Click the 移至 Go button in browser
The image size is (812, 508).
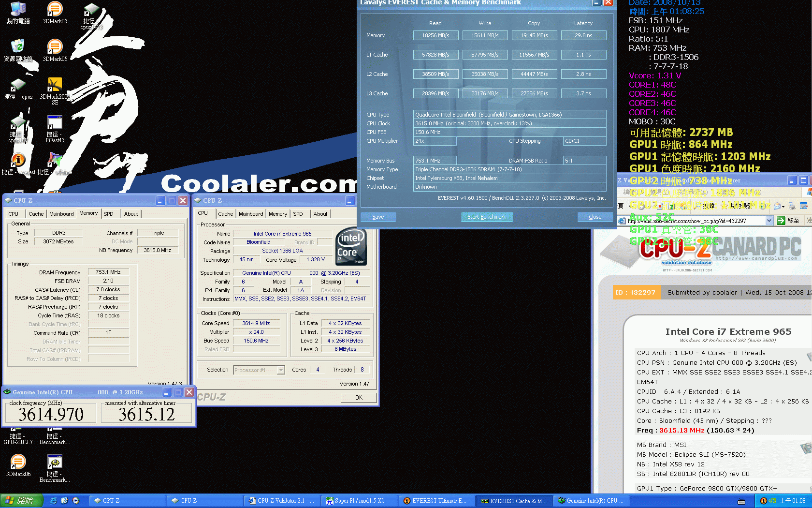point(788,221)
